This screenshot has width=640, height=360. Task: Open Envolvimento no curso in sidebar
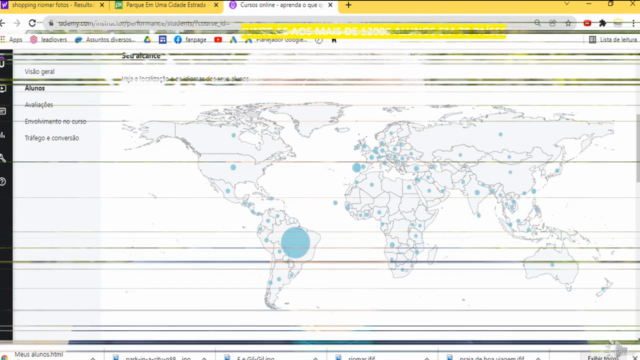pos(56,122)
